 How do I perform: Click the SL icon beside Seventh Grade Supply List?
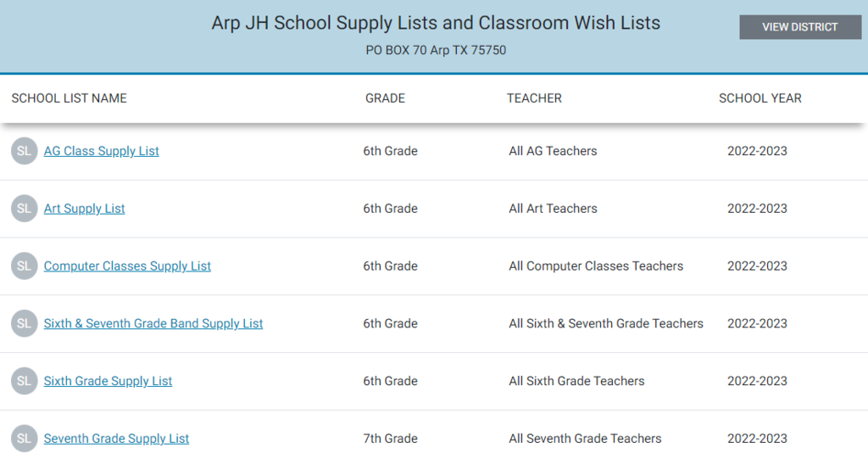(x=25, y=438)
